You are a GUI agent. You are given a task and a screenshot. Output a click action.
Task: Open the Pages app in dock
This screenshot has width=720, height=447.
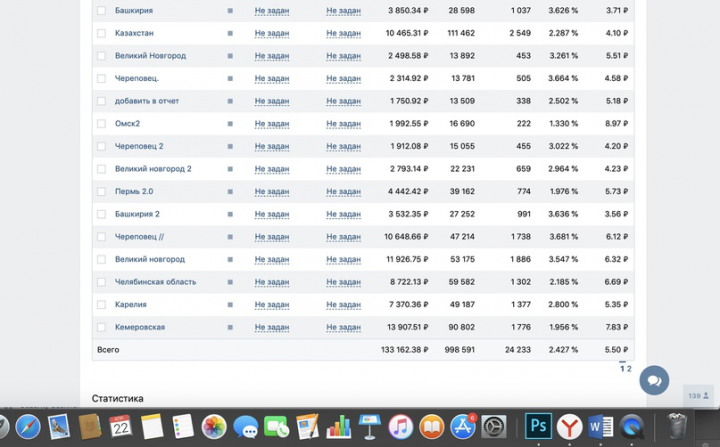(x=308, y=427)
